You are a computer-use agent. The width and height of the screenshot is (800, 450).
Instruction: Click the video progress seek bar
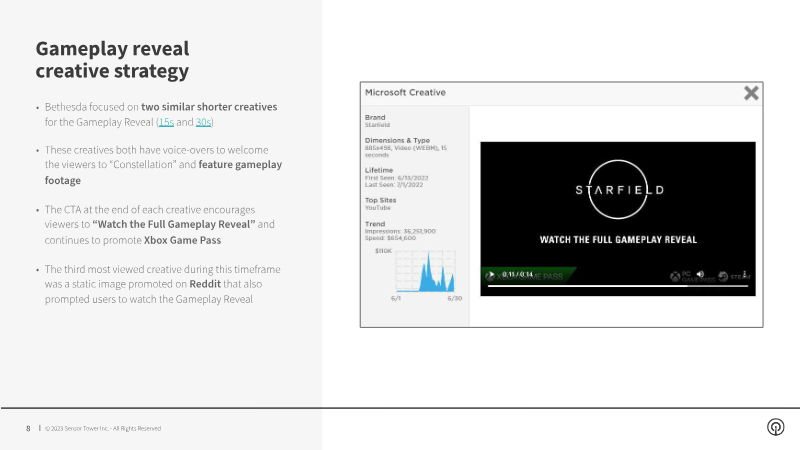[617, 286]
